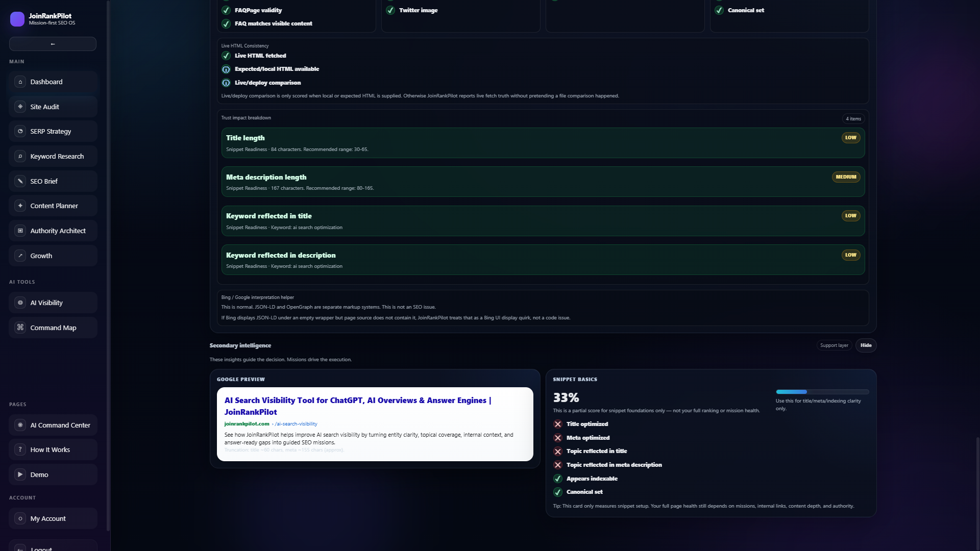Click the 33% score text

click(566, 397)
